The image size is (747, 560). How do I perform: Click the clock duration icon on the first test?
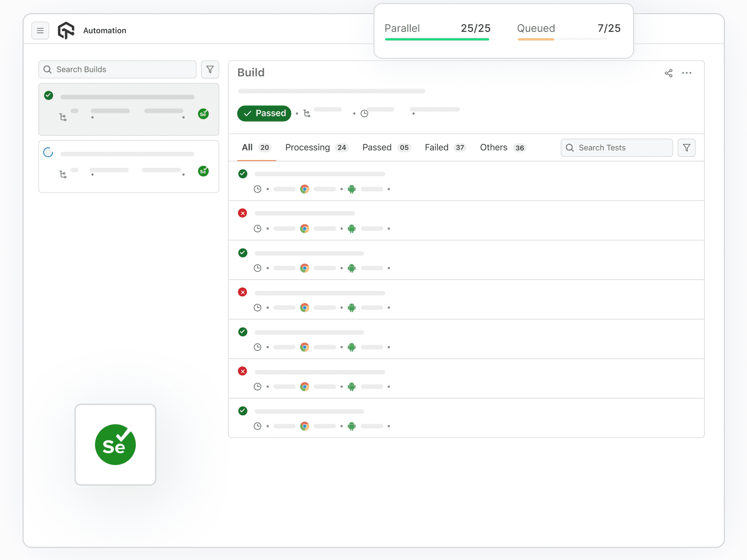pyautogui.click(x=258, y=189)
